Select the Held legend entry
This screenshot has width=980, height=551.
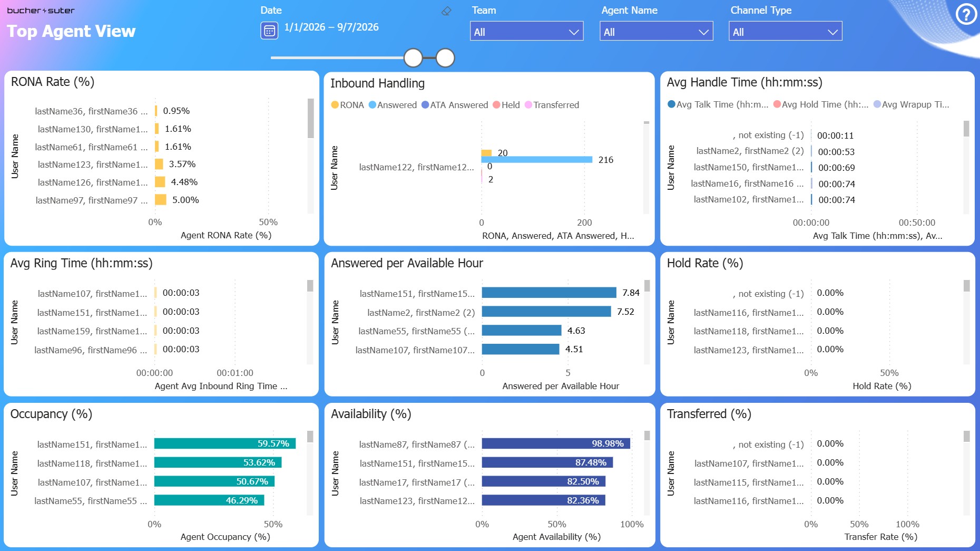click(x=506, y=105)
